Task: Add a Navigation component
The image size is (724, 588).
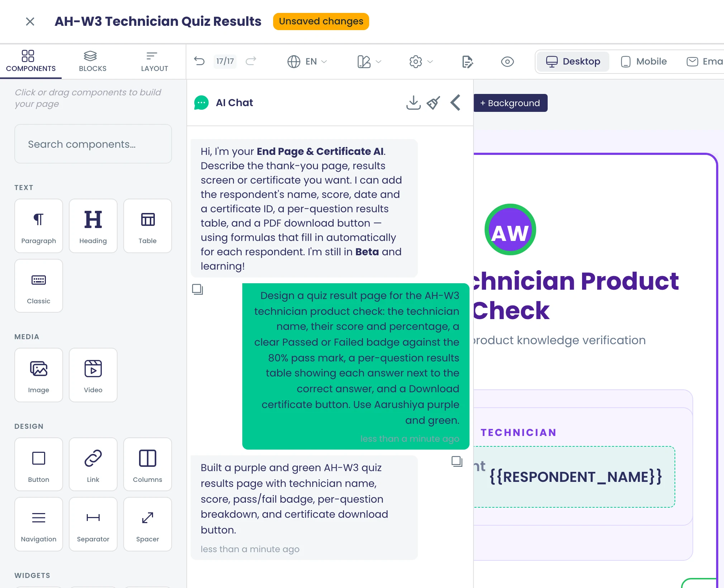Action: pyautogui.click(x=39, y=524)
